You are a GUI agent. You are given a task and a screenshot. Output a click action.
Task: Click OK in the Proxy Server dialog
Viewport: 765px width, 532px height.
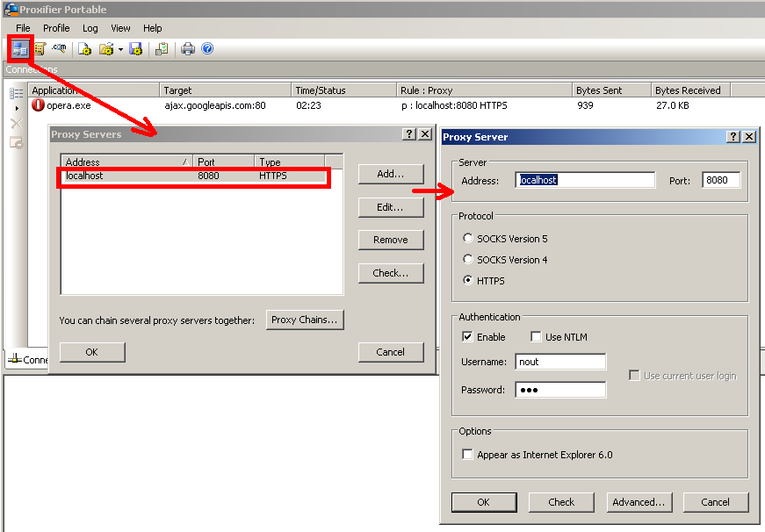coord(484,502)
